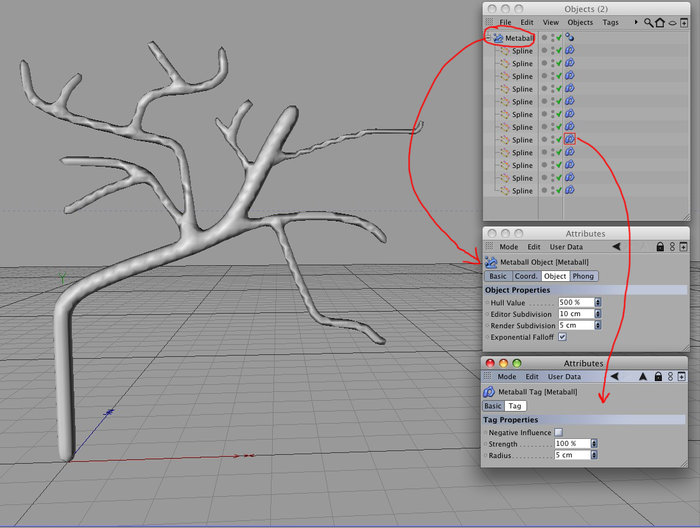Close the Metaball Tag Attributes window

[490, 363]
